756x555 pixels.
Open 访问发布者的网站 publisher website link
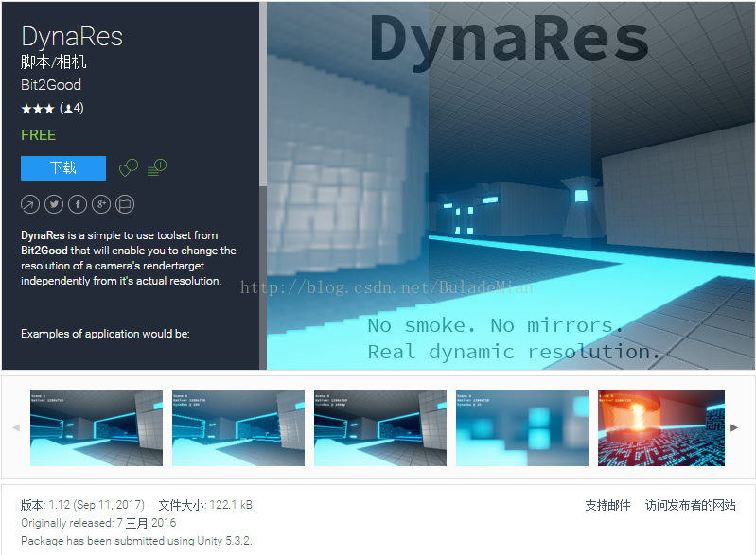pyautogui.click(x=690, y=505)
